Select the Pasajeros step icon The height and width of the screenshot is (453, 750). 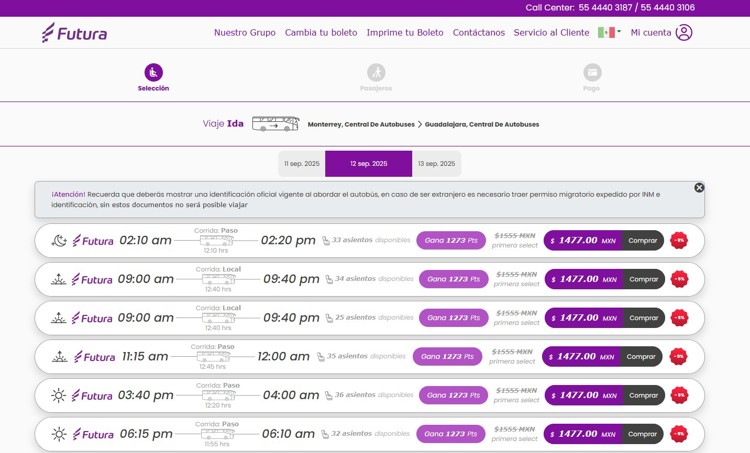376,73
